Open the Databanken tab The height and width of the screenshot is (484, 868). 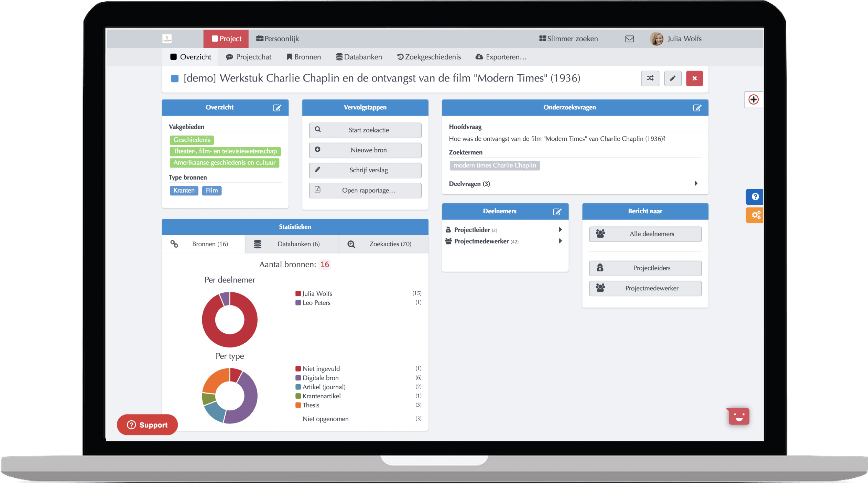click(359, 57)
